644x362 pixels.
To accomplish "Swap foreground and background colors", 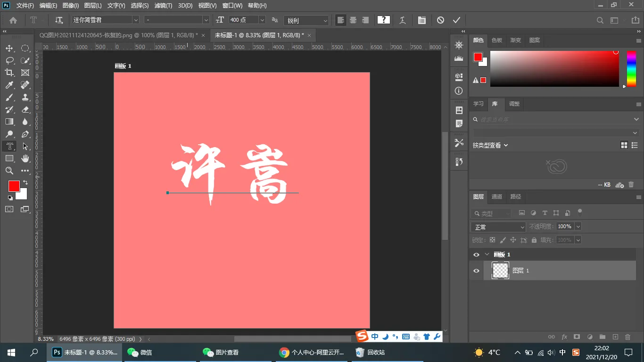I will pos(25,182).
